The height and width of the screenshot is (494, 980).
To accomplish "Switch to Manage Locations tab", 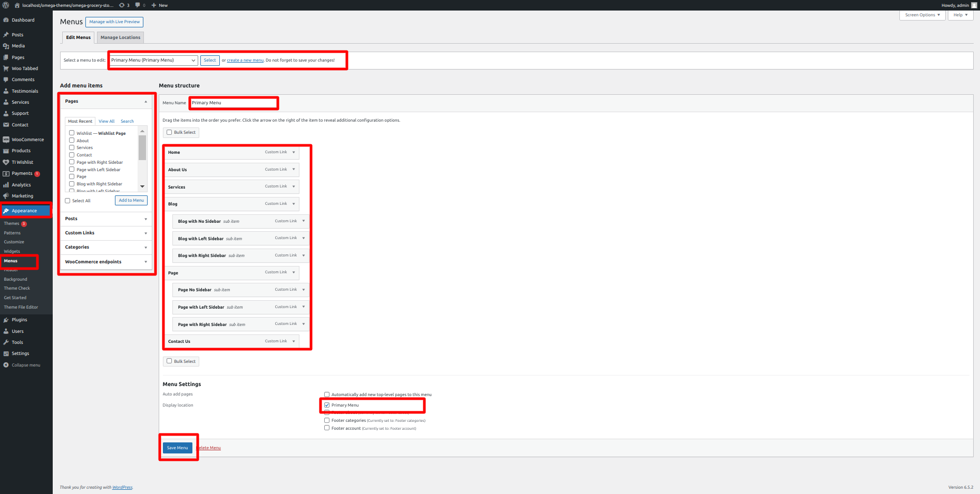I will tap(120, 37).
